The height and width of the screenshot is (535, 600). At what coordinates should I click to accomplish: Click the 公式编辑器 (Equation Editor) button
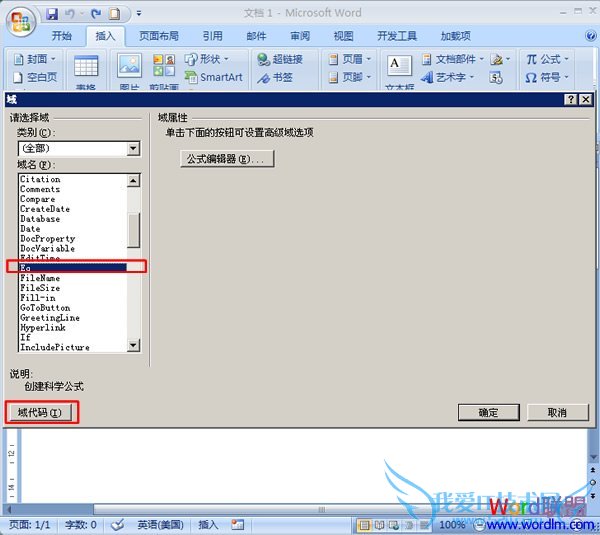(x=227, y=159)
